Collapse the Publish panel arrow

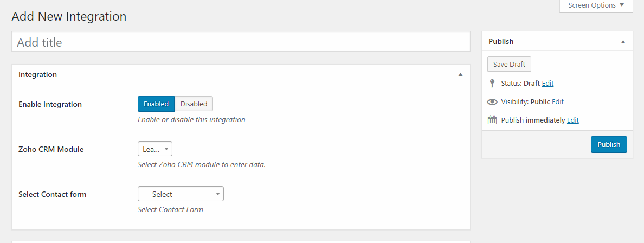pos(623,41)
